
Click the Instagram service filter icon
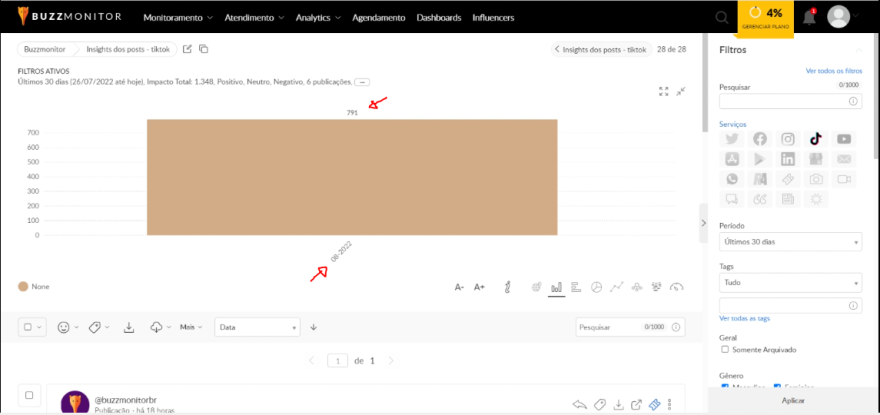tap(788, 139)
